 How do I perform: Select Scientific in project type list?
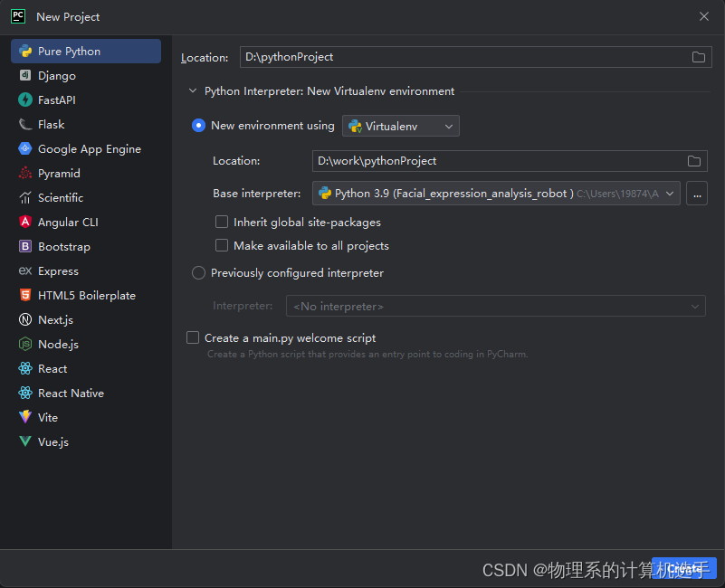coord(86,198)
